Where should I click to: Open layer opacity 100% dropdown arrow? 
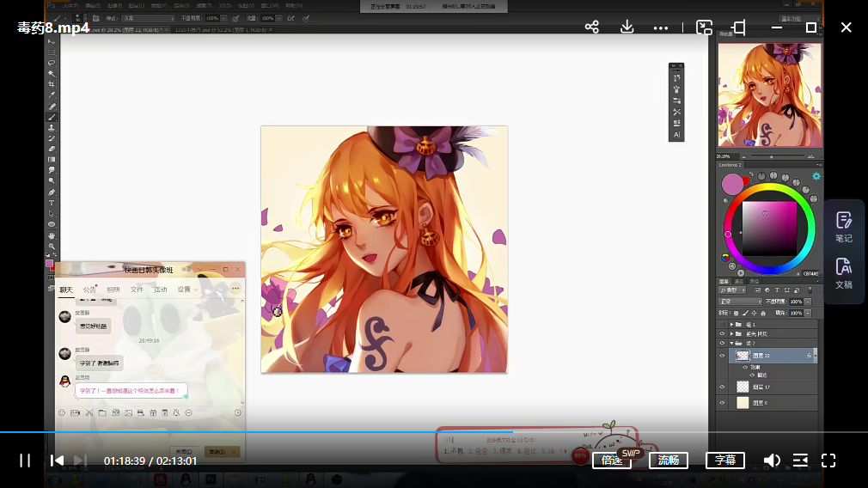[x=808, y=302]
